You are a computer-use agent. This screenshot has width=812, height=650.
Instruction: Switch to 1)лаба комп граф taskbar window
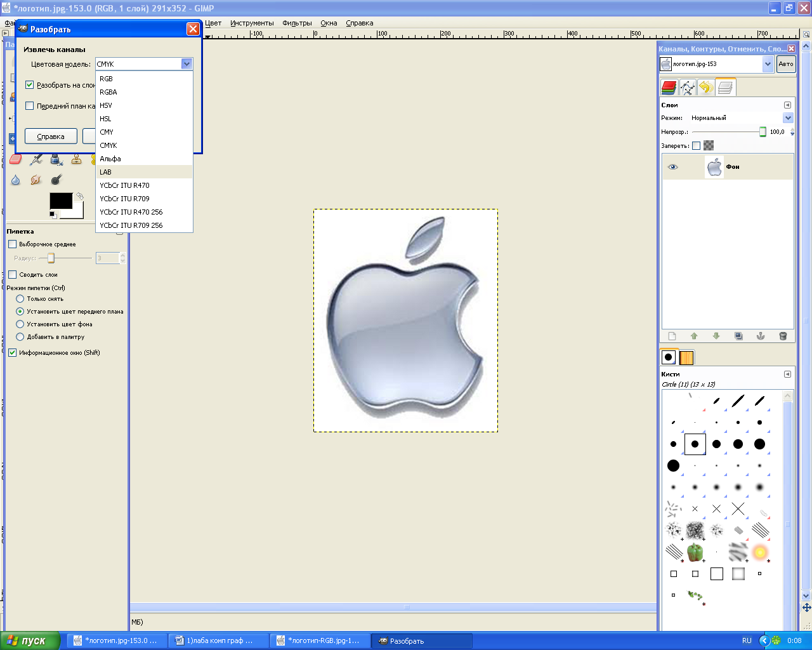pyautogui.click(x=218, y=641)
